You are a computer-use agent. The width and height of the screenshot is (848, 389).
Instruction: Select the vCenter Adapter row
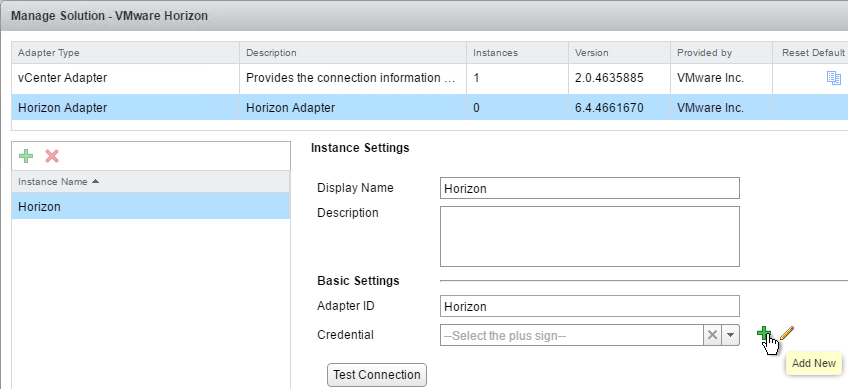tap(429, 78)
